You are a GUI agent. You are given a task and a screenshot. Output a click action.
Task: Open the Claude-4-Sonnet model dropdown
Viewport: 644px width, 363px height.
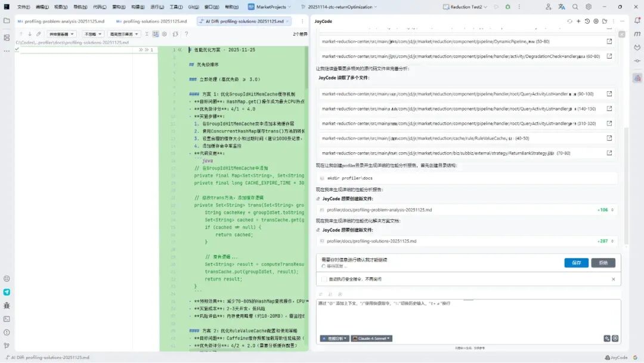tap(371, 339)
